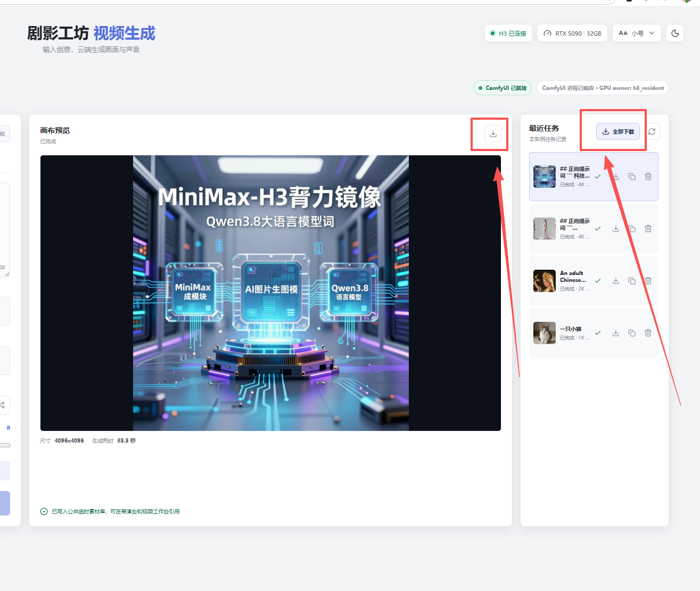Screen dimensions: 700x591
Task: Delete the An adult Chinese task
Action: tap(648, 281)
